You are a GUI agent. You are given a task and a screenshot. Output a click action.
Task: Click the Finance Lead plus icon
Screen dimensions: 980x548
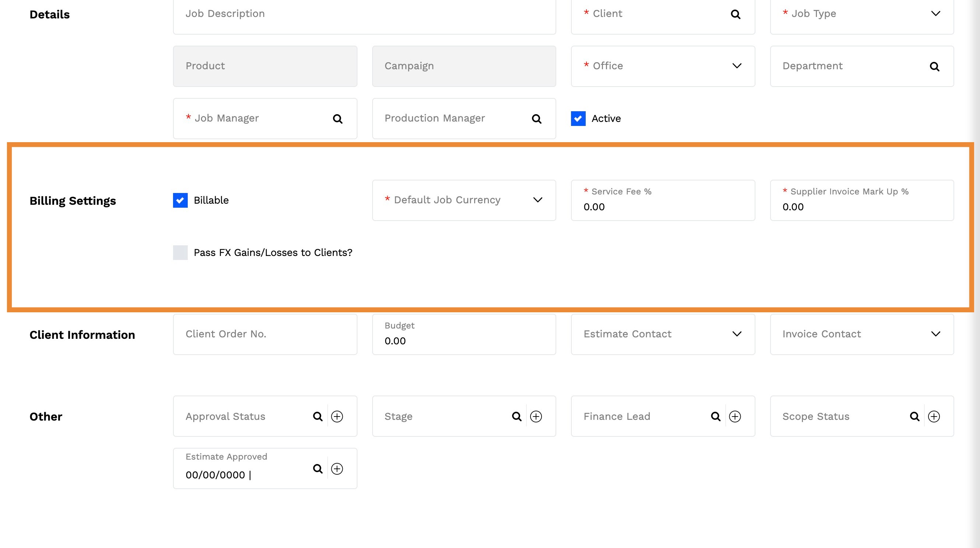(x=735, y=416)
